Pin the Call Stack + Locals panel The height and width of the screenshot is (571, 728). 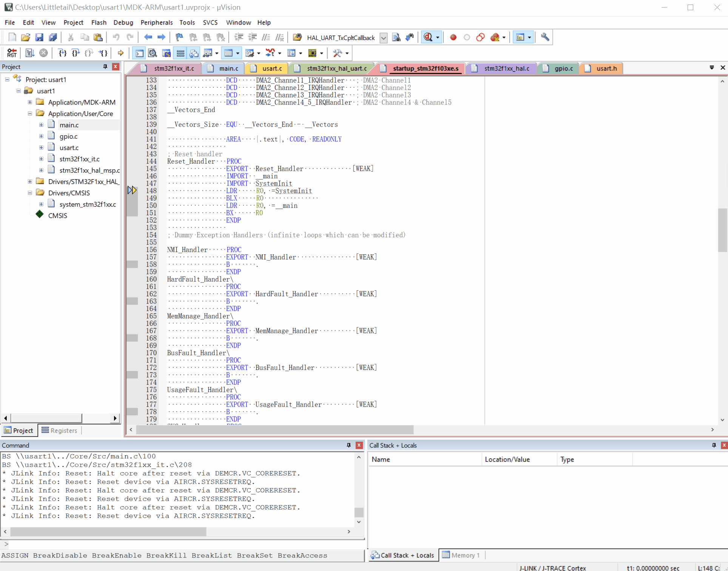[x=714, y=445]
